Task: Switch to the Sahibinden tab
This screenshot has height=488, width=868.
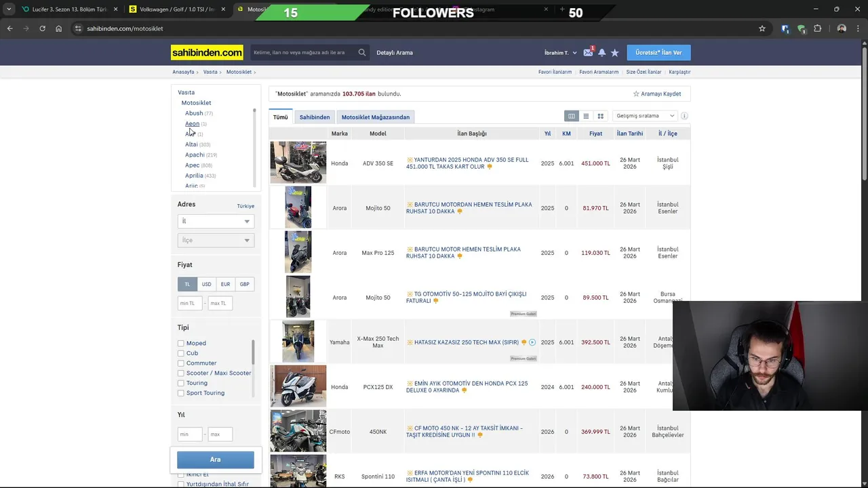Action: tap(315, 117)
